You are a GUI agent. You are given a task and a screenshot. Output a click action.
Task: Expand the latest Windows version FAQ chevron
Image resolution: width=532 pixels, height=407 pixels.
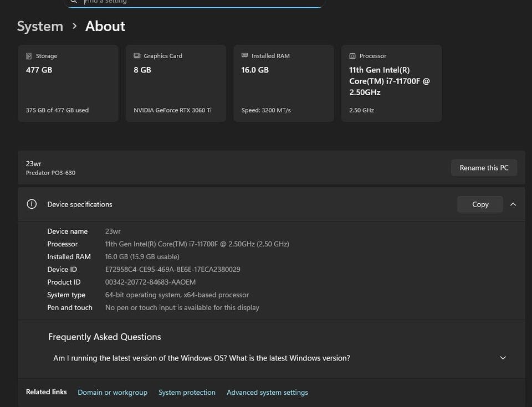[503, 358]
